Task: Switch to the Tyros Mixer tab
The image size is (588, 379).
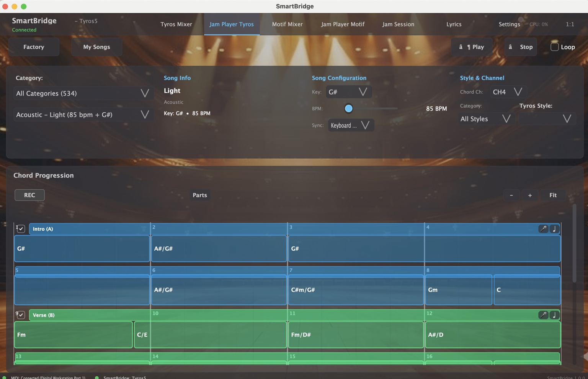Action: [x=176, y=24]
